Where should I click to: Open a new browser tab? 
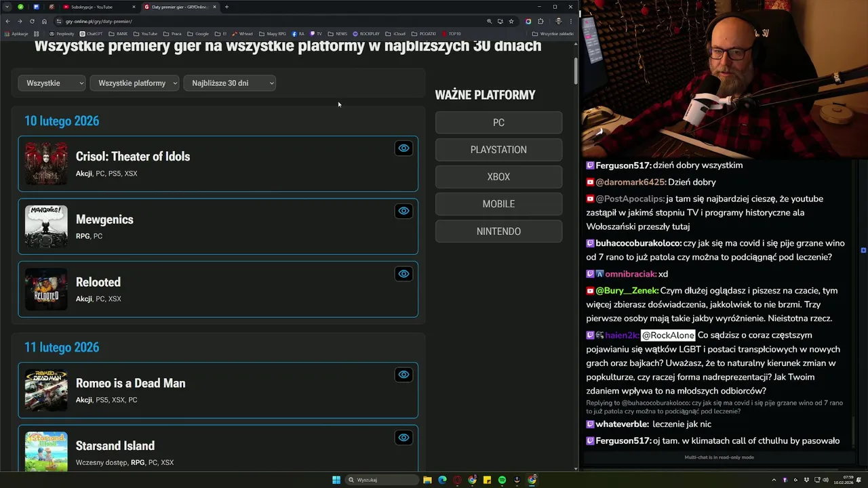[226, 7]
